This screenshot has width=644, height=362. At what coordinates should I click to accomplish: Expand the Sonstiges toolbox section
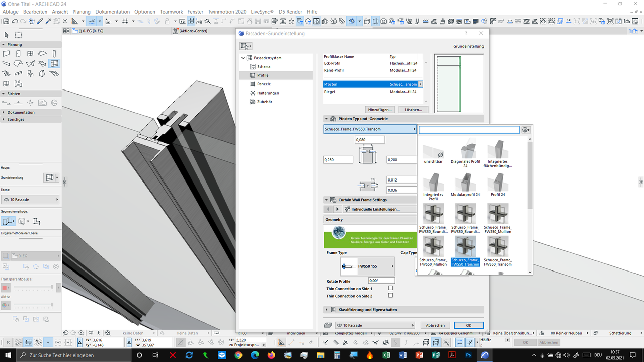click(x=4, y=119)
